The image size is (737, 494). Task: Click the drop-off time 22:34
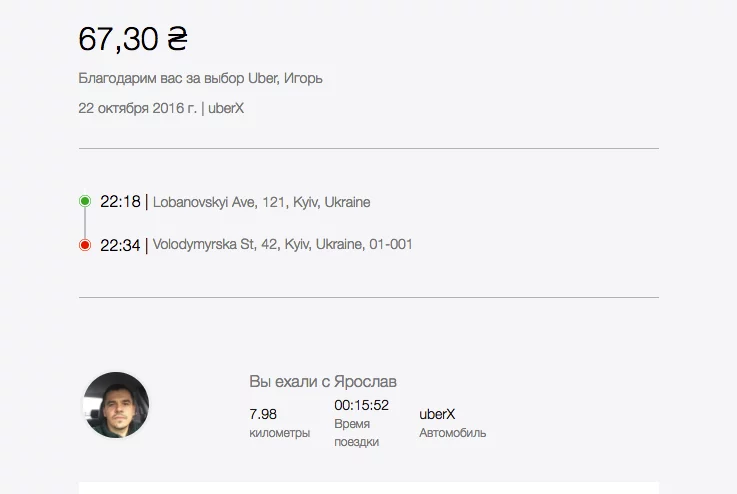(x=120, y=244)
